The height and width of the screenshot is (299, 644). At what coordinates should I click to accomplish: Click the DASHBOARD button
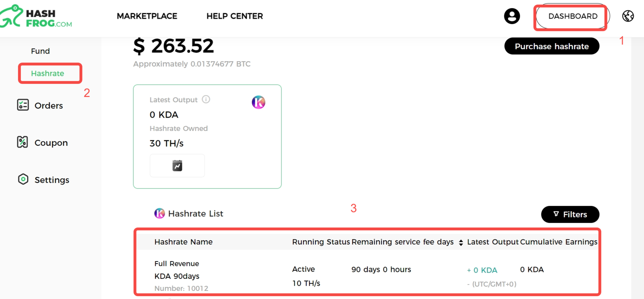click(573, 16)
